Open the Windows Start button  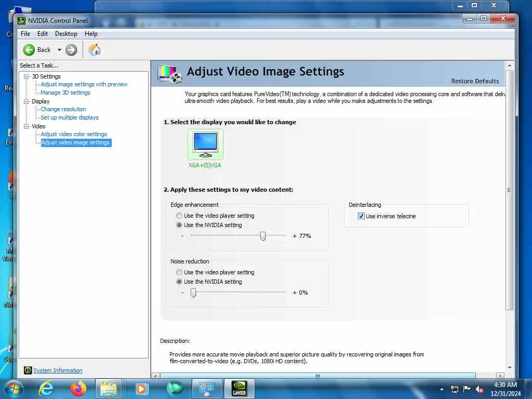click(13, 389)
